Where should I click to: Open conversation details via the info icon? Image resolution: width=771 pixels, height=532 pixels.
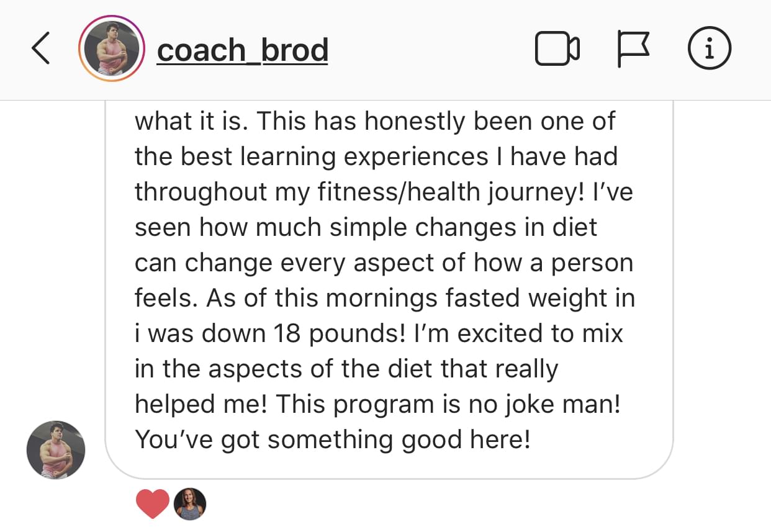(x=709, y=49)
